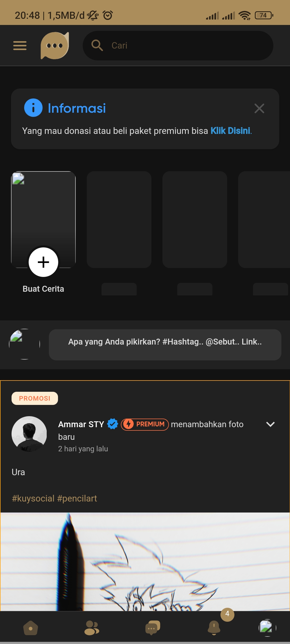Dismiss the Informasi banner
This screenshot has height=644, width=290.
[x=259, y=108]
